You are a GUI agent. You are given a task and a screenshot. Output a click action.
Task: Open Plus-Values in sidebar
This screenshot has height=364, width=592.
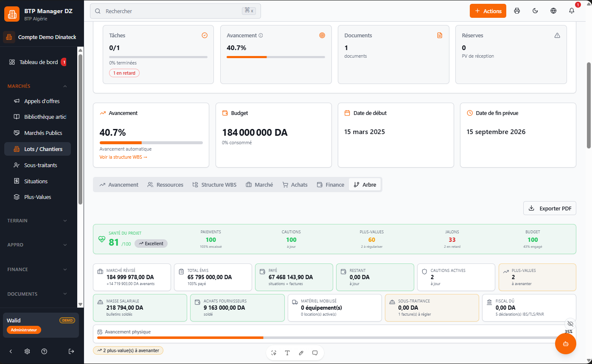click(37, 197)
